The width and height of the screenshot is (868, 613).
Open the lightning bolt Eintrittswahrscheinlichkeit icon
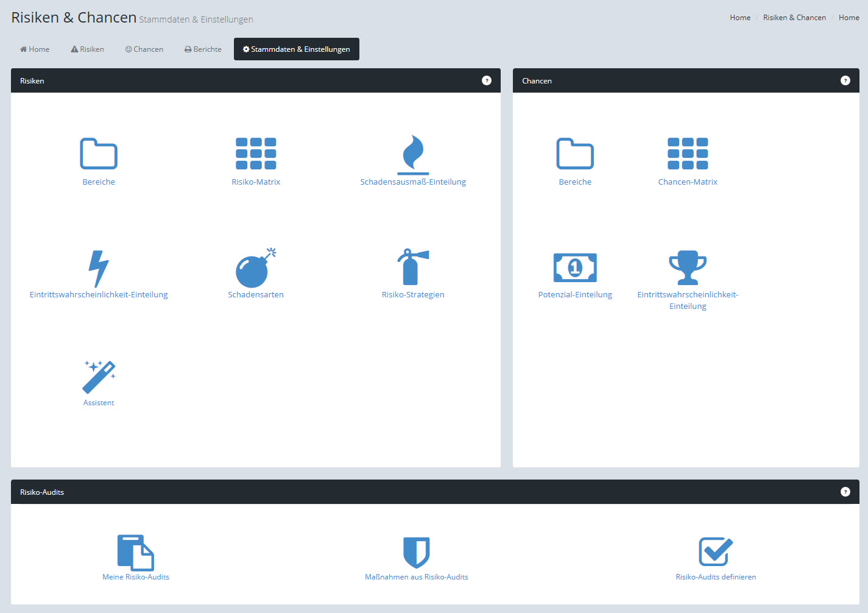coord(98,268)
